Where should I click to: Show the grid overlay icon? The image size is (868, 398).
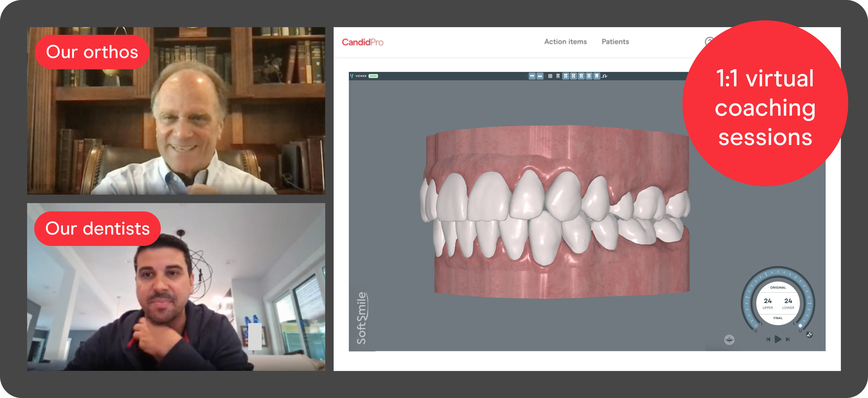550,76
